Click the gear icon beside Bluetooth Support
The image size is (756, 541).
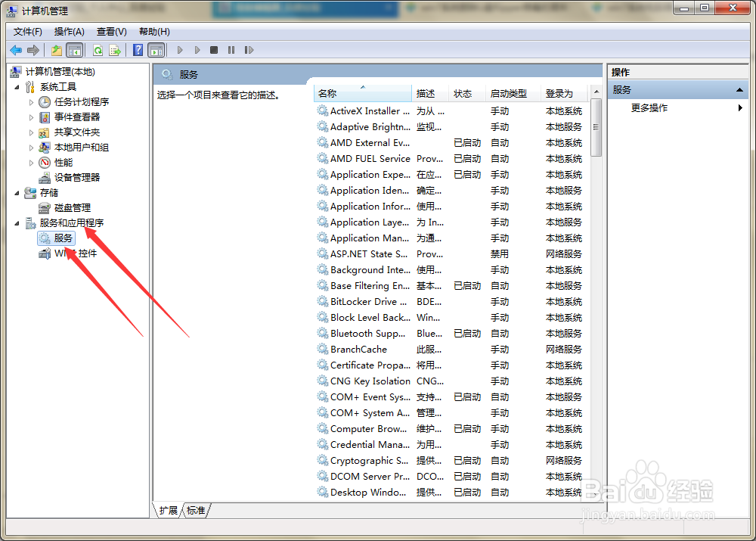(323, 334)
